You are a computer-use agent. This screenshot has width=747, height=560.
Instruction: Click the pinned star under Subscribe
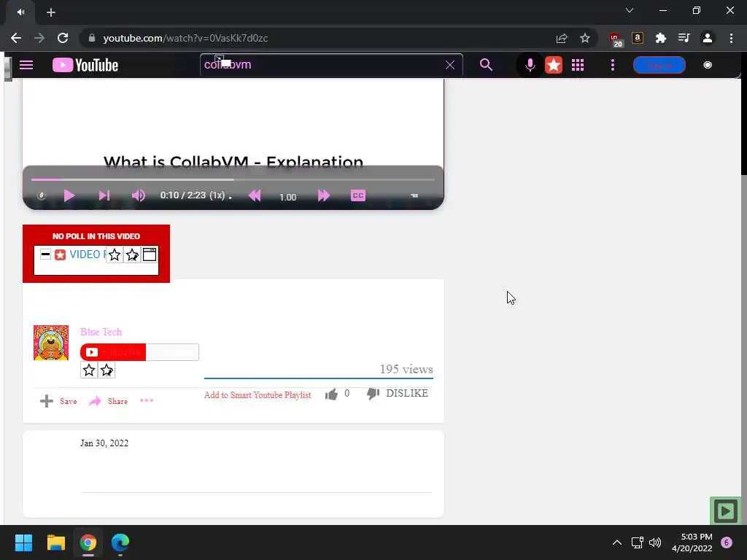[x=107, y=370]
